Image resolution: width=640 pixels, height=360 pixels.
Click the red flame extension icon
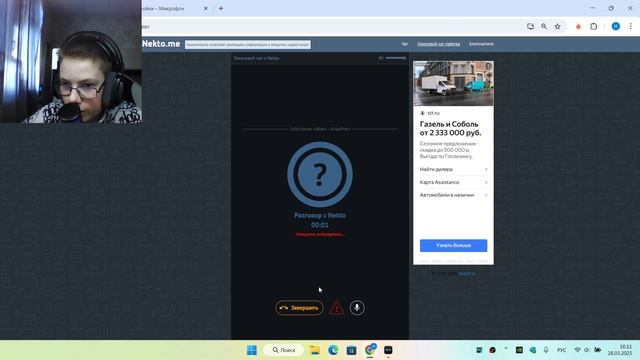[x=578, y=27]
